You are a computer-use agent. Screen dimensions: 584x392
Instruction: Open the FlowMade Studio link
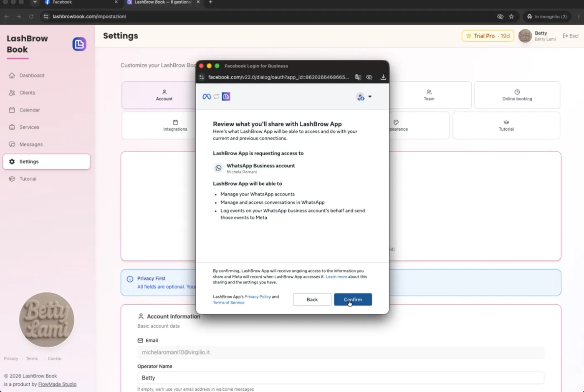coord(57,384)
